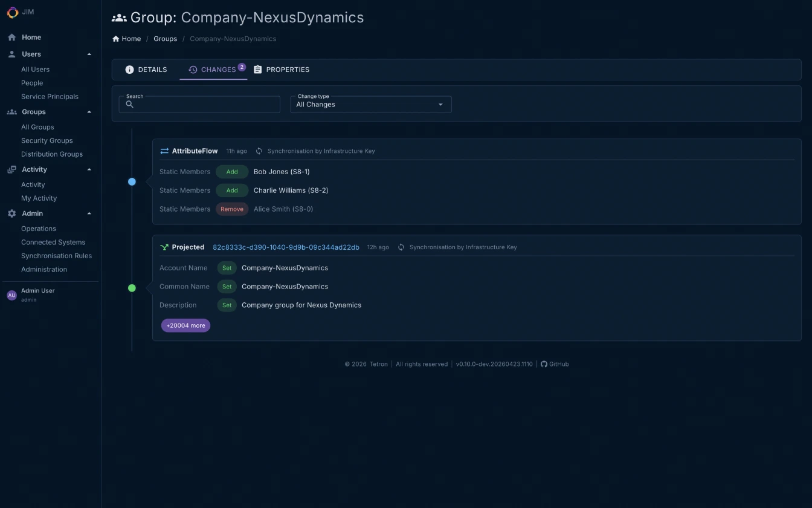
Task: Click the +20004 more button
Action: (x=185, y=325)
